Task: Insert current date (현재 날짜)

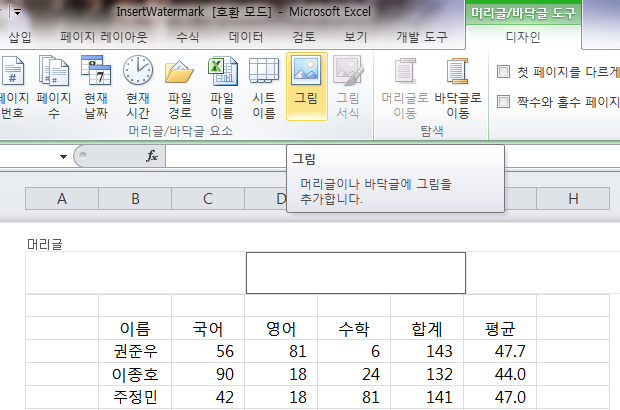Action: [96, 87]
